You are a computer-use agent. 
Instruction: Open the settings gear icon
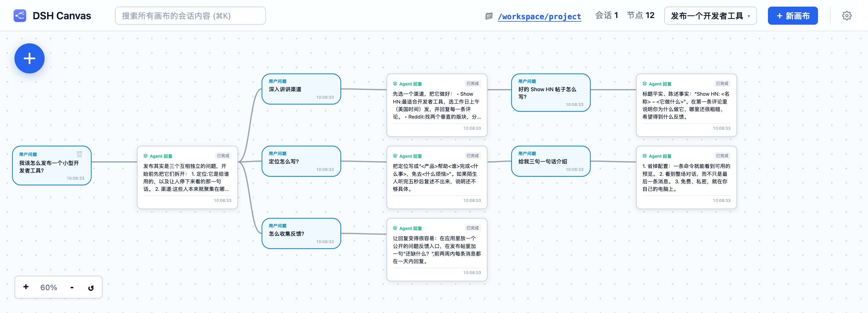pos(846,15)
